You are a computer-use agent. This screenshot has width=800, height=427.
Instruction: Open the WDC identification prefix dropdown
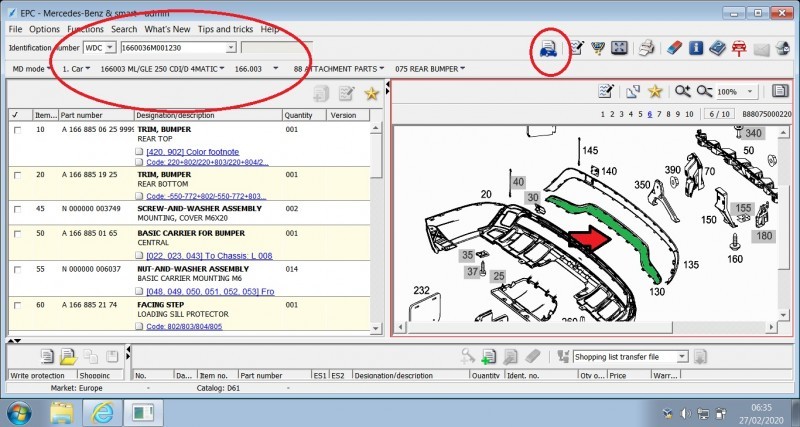110,48
